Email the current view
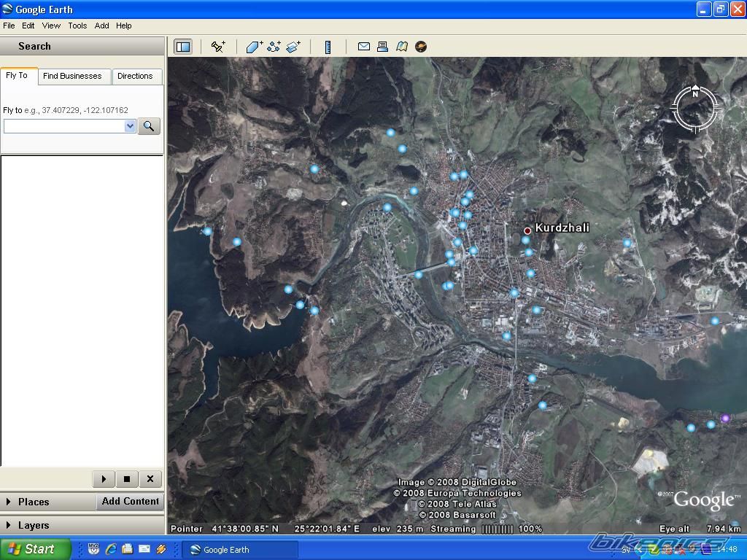This screenshot has width=747, height=560. click(x=364, y=46)
